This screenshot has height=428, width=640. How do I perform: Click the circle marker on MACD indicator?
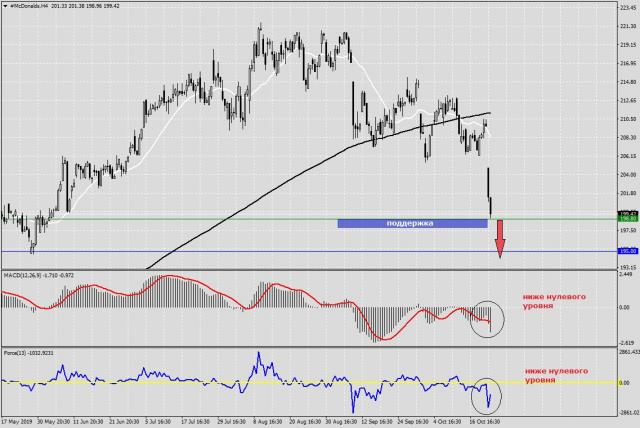[489, 319]
